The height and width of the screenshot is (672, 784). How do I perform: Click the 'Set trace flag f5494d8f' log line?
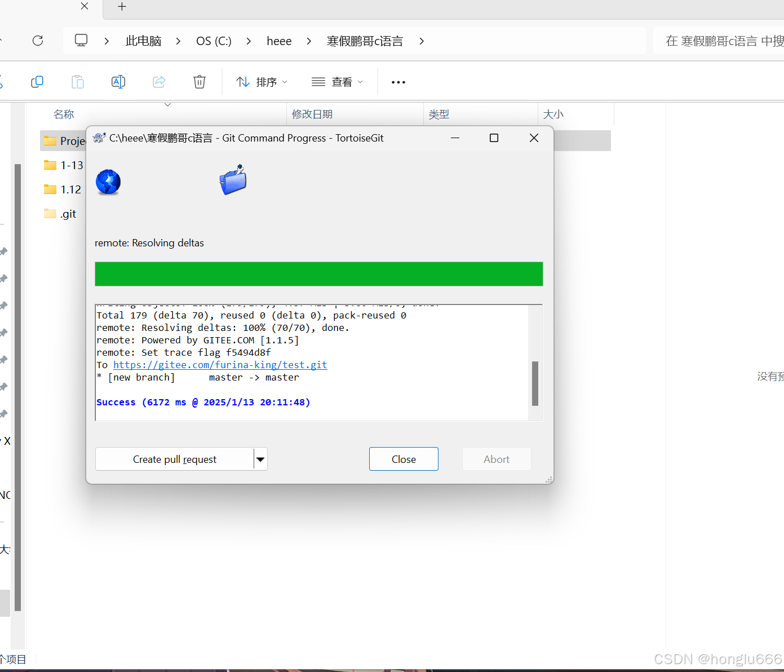pyautogui.click(x=184, y=352)
